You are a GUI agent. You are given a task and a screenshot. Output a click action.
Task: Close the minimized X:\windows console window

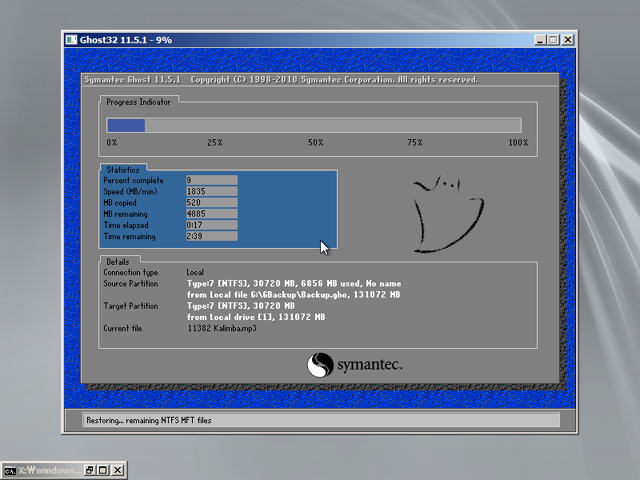pyautogui.click(x=118, y=470)
